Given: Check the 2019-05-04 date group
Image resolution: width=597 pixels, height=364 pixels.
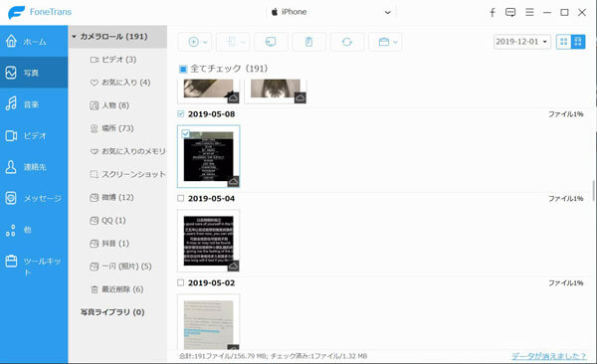Looking at the screenshot, I should [180, 198].
